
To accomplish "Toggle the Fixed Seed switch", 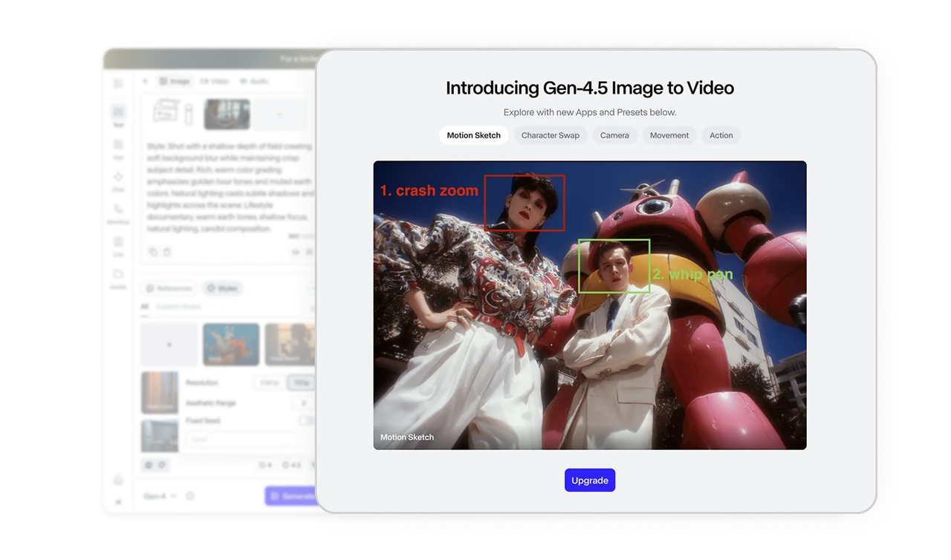I will tap(307, 420).
